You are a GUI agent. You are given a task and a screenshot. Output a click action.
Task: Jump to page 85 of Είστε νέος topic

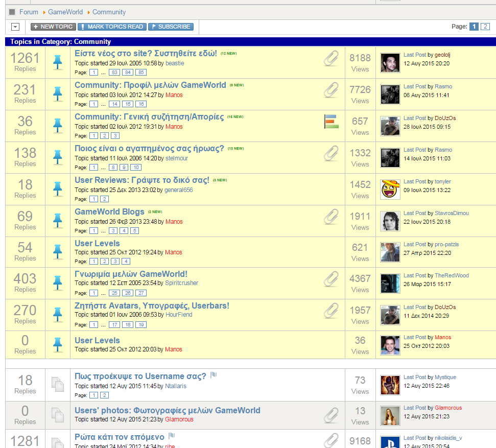click(141, 73)
